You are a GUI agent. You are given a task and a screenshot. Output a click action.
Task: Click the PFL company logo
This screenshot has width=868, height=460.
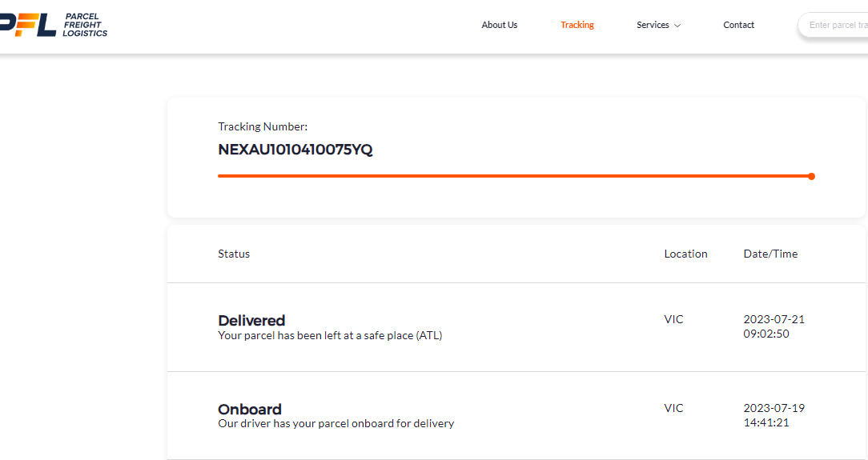point(28,24)
